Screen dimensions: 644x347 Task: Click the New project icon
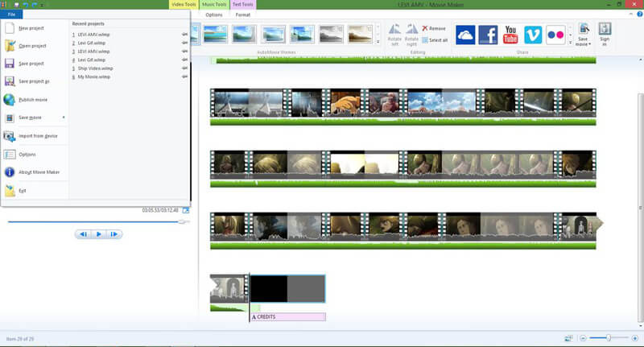coord(10,28)
